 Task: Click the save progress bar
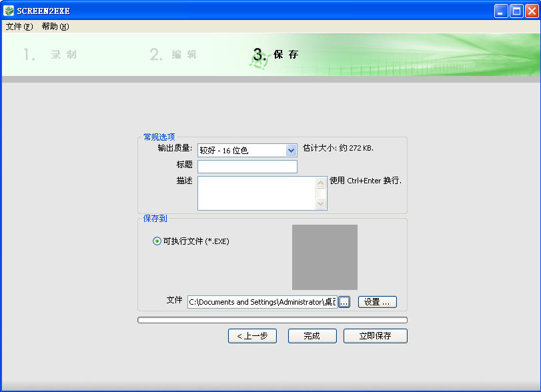click(273, 320)
